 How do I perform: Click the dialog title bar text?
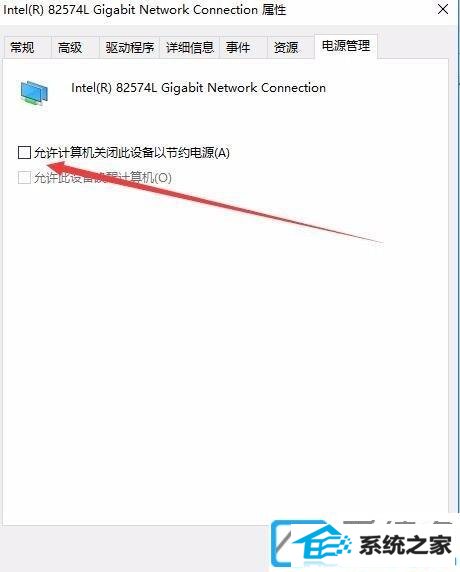click(x=145, y=10)
